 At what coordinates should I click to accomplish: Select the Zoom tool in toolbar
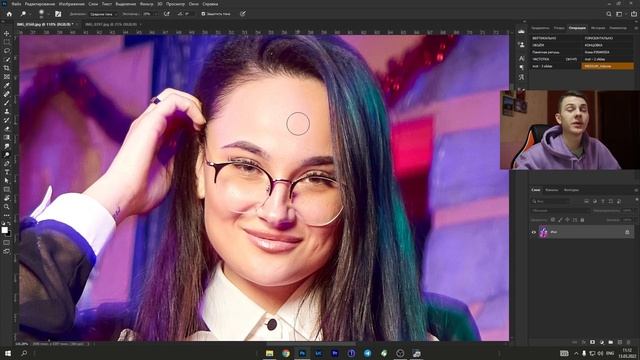point(7,207)
